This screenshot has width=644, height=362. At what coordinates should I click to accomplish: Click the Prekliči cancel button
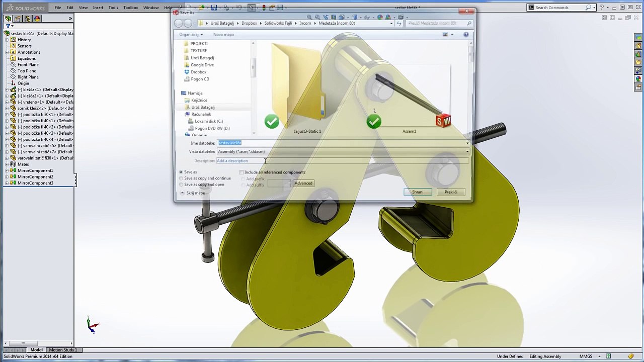tap(451, 192)
